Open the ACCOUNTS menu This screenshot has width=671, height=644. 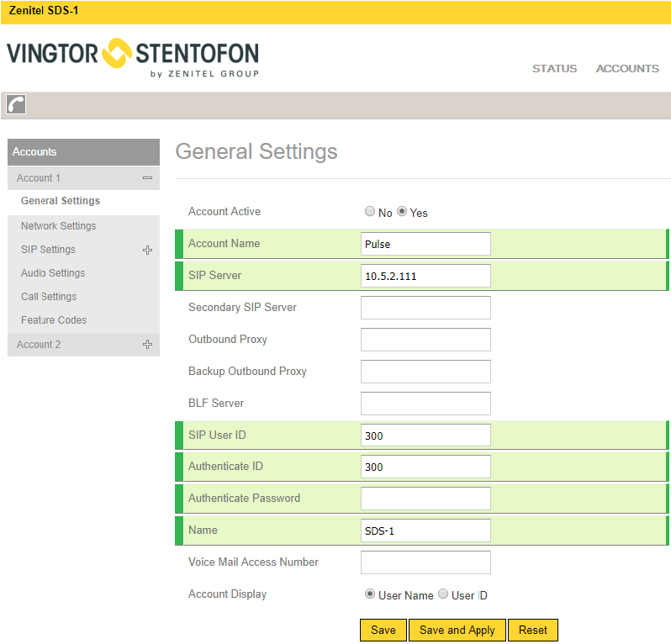pos(626,69)
